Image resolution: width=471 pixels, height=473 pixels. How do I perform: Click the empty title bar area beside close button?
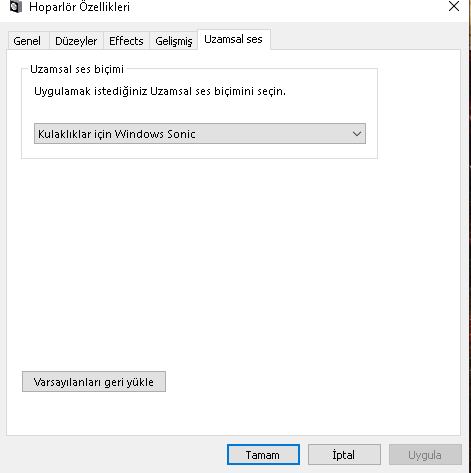287,7
